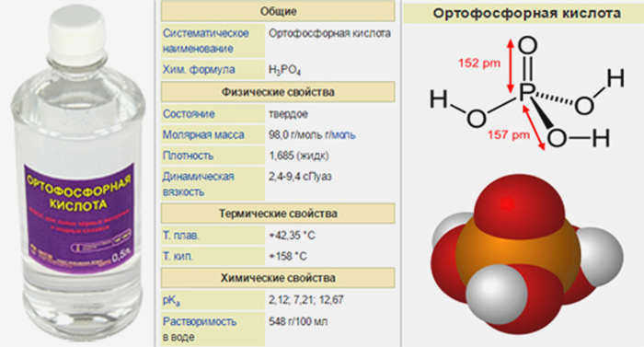This screenshot has width=644, height=347.
Task: Click the '157 pm' bond length label
Action: [x=509, y=134]
